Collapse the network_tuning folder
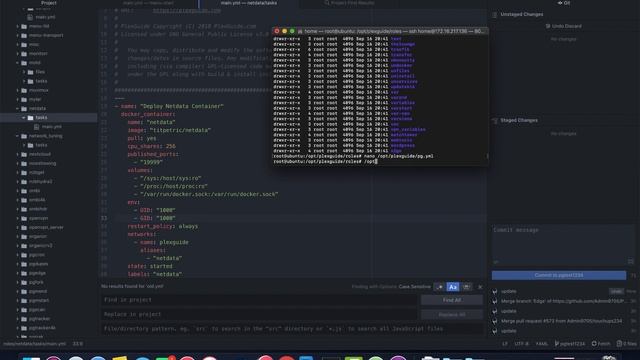The width and height of the screenshot is (640, 360). click(x=18, y=136)
